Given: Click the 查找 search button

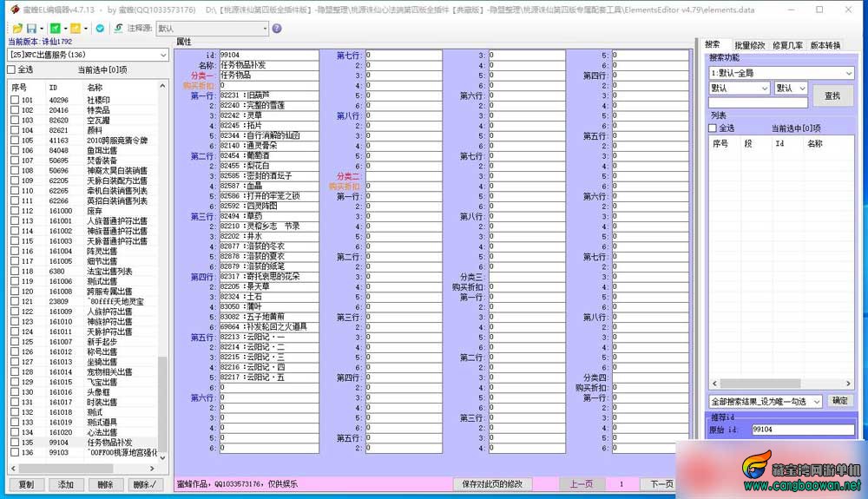Looking at the screenshot, I should tap(832, 95).
